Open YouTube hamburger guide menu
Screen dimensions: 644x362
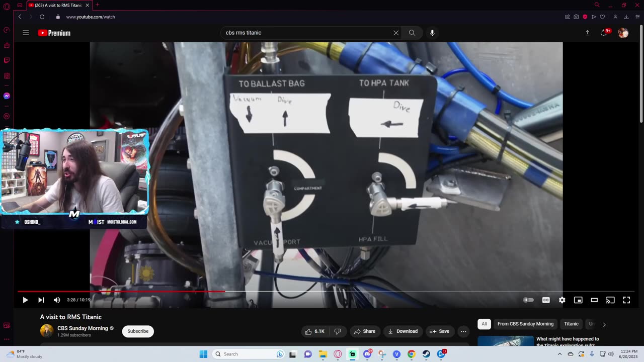(26, 33)
